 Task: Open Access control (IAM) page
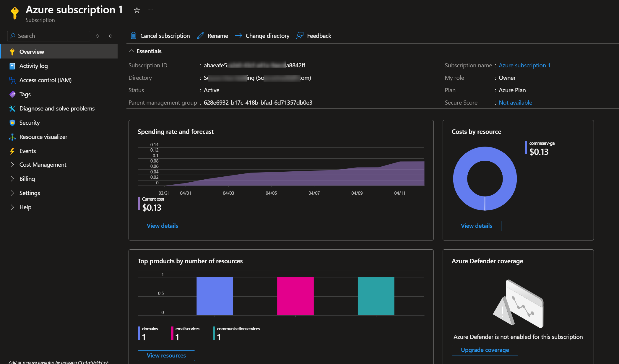[x=45, y=80]
